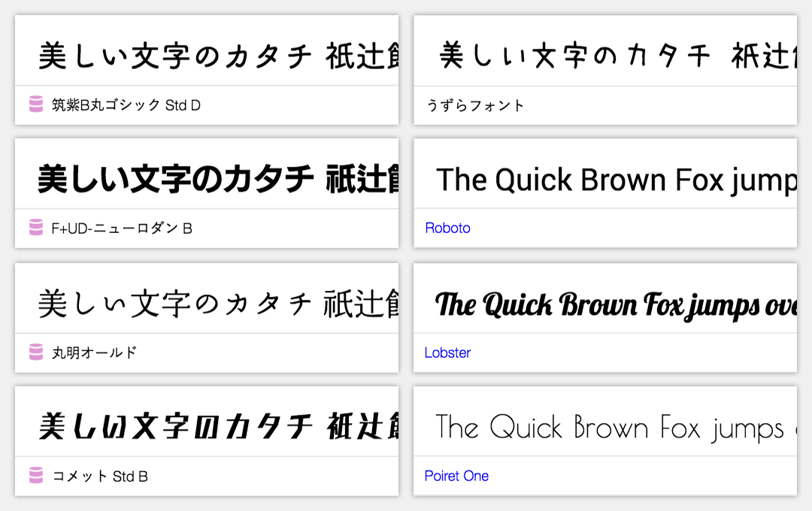Click the 美しい文字のカタチ preview for 筑紫B丸ゴシック
Image resolution: width=812 pixels, height=511 pixels.
click(x=207, y=53)
